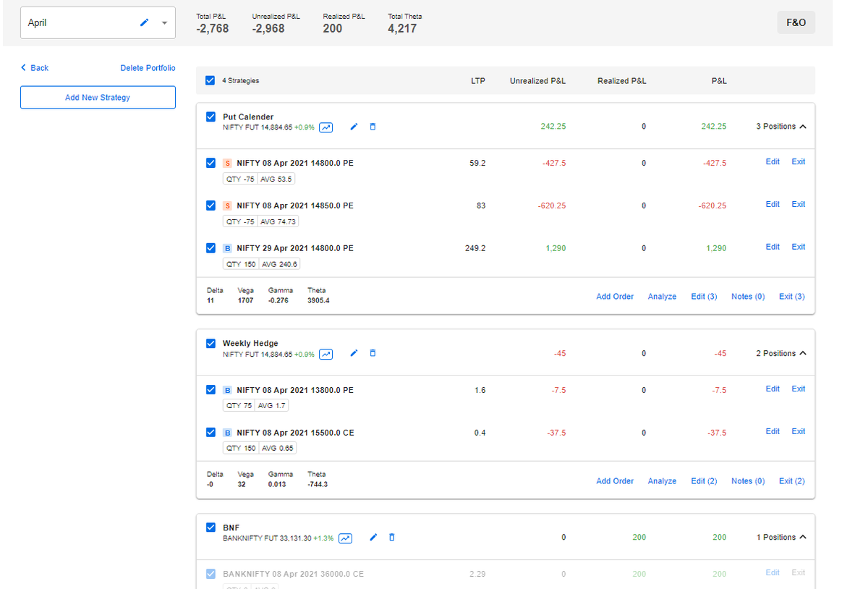Click Edit (3) in Put Calender
Viewport: 868px width, 589px height.
click(704, 297)
